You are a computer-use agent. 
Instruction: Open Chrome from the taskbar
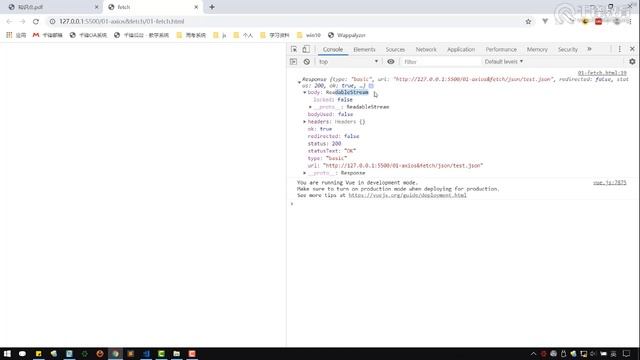tap(115, 353)
